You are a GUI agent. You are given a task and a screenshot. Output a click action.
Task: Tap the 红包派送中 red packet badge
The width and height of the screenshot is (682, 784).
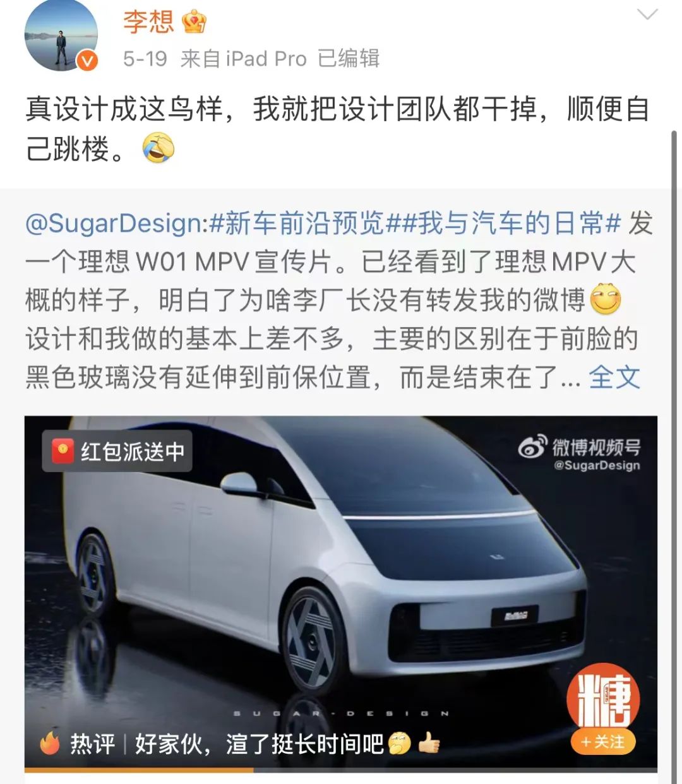117,451
